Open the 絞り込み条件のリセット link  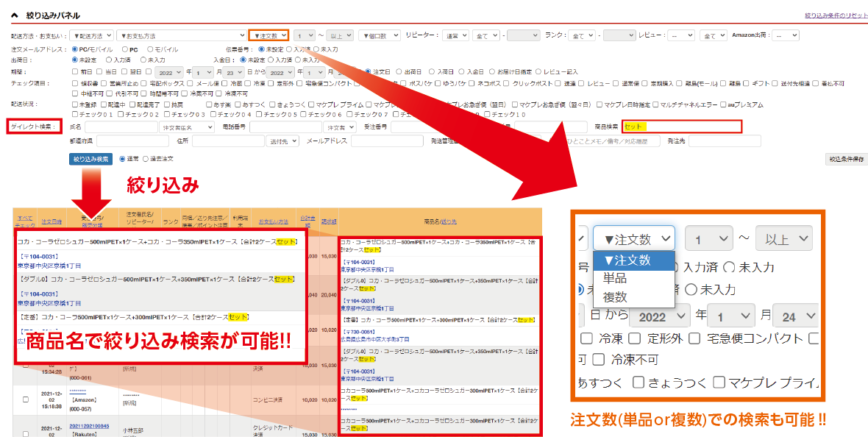click(x=836, y=15)
